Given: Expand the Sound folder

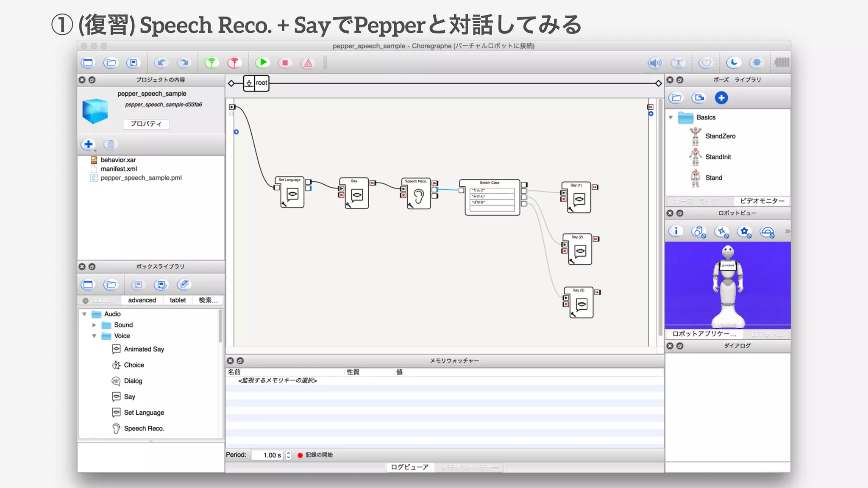Looking at the screenshot, I should point(94,325).
